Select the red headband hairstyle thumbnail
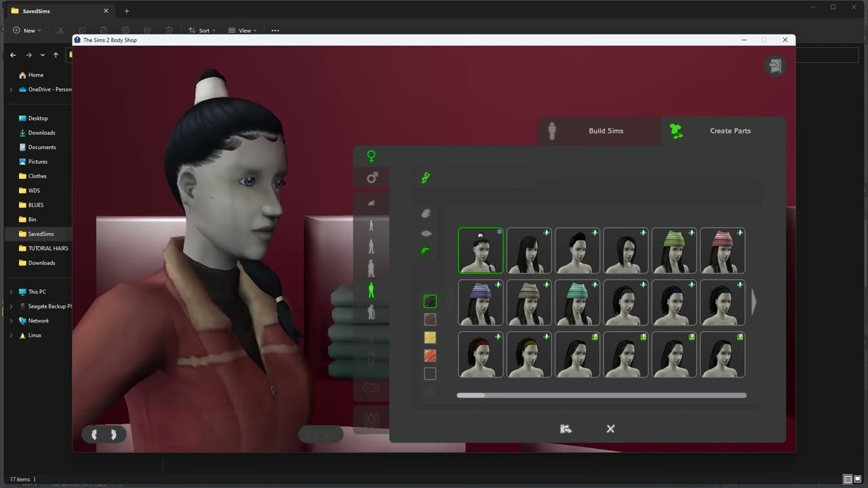Image resolution: width=868 pixels, height=488 pixels. [x=481, y=354]
